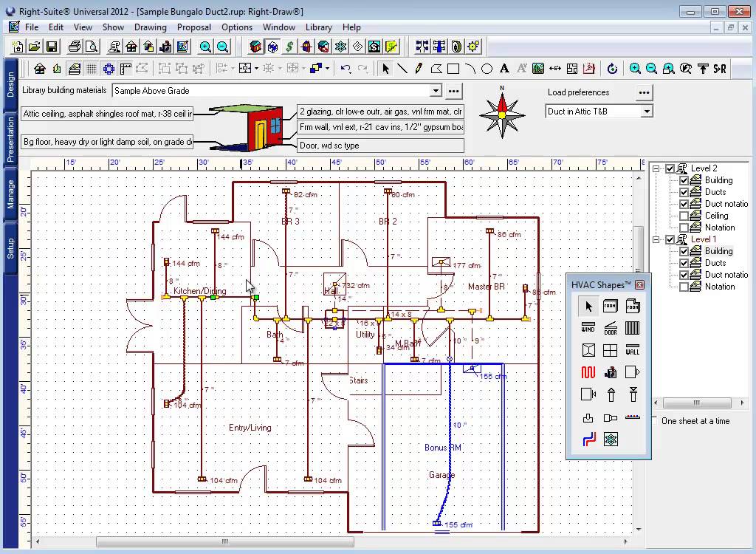Screen dimensions: 756x554
Task: Click the S-R icon in the toolbar
Action: (720, 69)
